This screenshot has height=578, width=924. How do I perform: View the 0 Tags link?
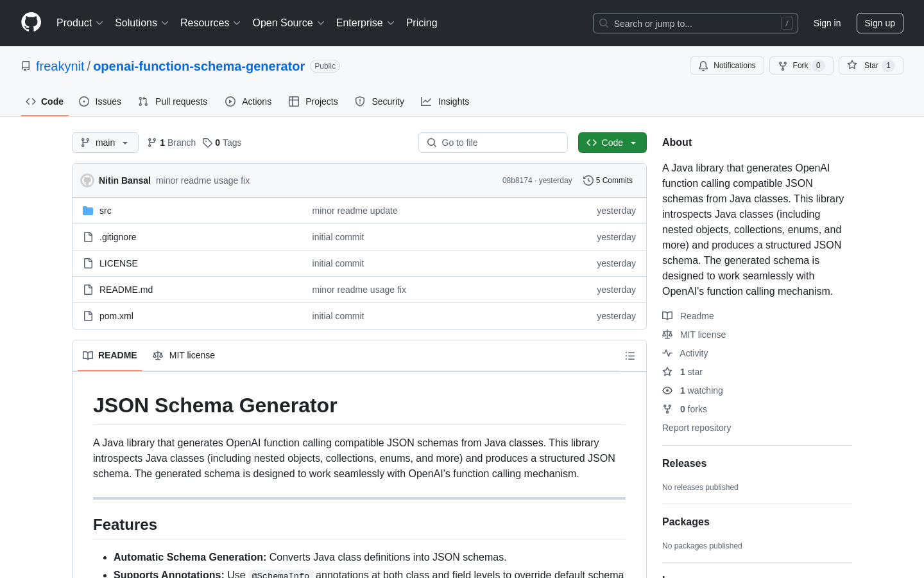click(x=222, y=143)
